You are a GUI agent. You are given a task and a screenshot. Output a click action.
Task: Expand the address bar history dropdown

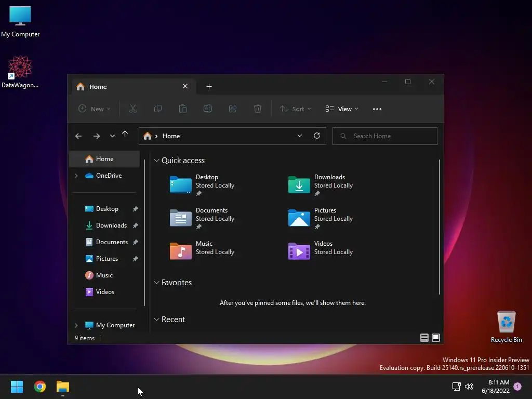point(300,136)
